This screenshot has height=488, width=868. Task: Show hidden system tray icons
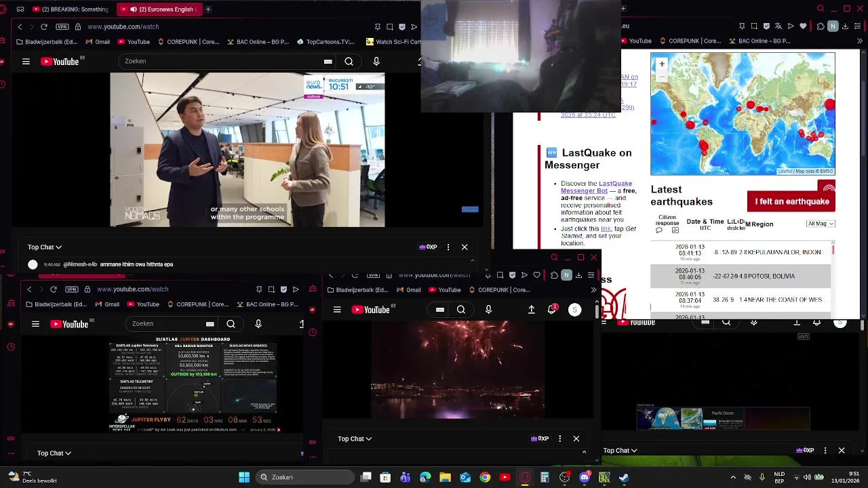click(733, 477)
